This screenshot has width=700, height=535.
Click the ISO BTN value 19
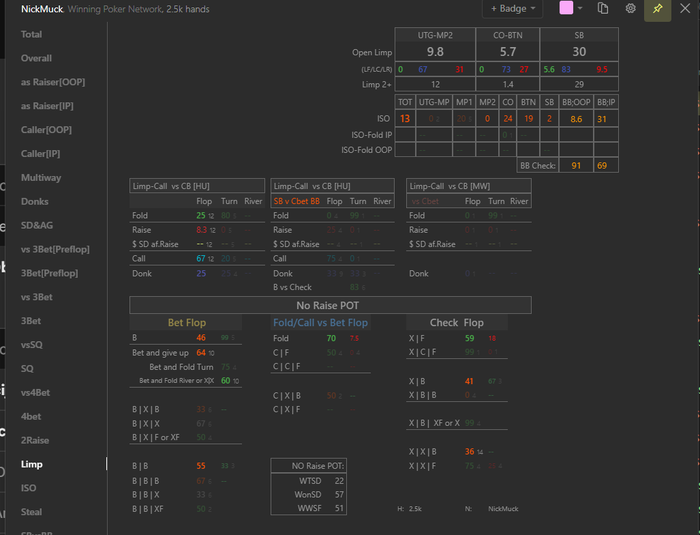click(x=529, y=119)
